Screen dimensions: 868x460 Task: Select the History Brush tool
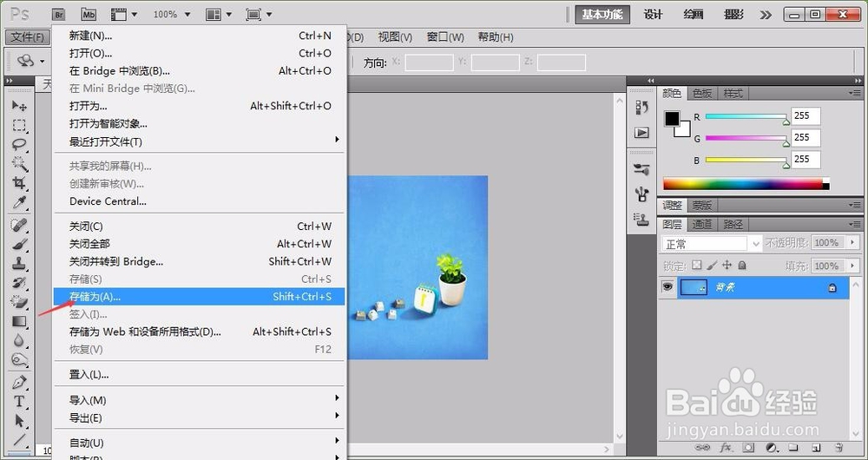(19, 283)
